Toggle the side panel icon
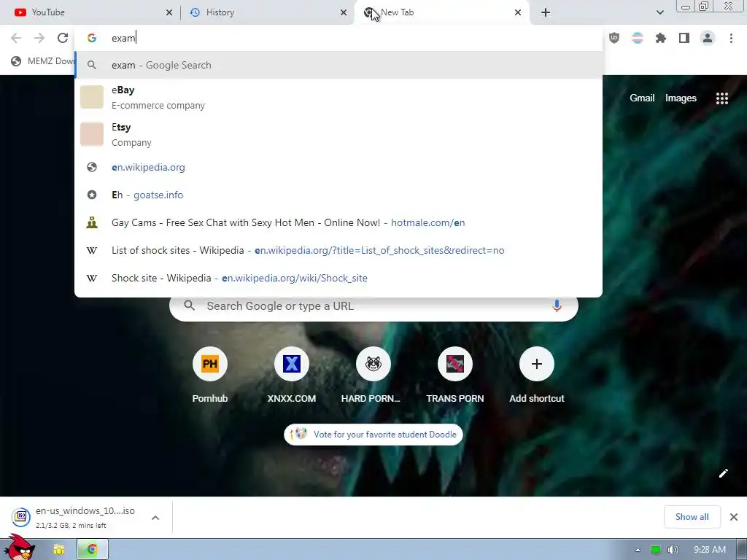Image resolution: width=747 pixels, height=560 pixels. pos(684,38)
